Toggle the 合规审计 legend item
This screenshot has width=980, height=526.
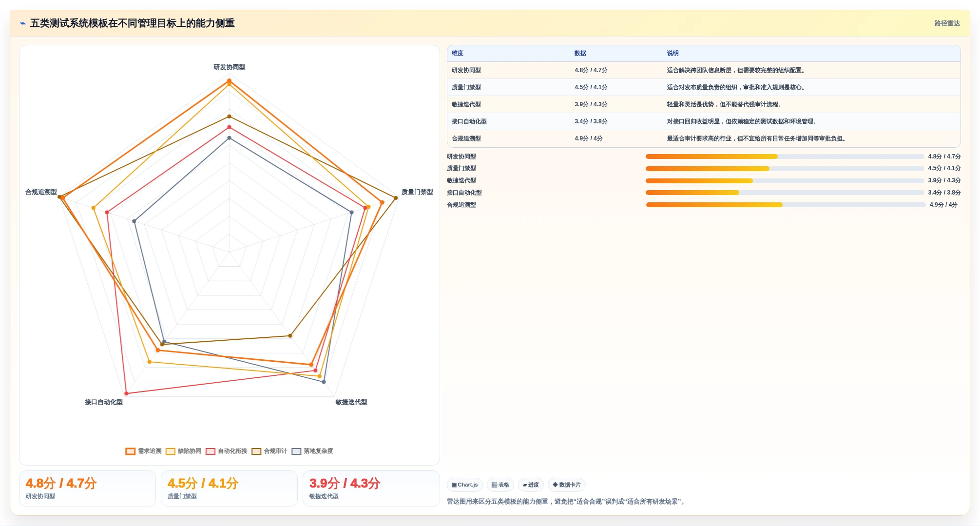pos(269,451)
